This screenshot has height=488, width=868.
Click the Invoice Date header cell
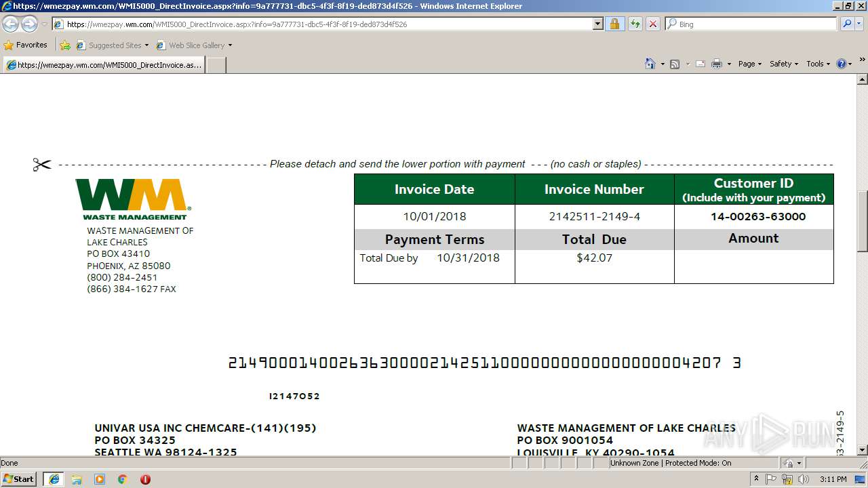tap(435, 189)
